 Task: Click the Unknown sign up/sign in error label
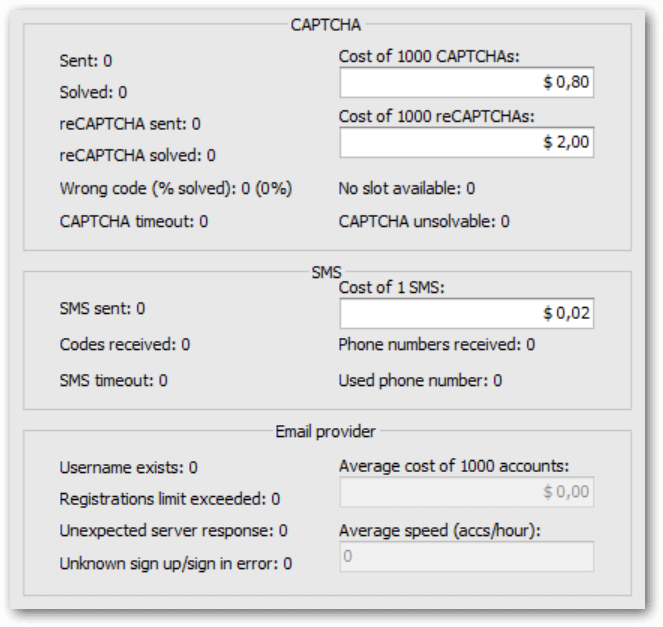coord(175,564)
